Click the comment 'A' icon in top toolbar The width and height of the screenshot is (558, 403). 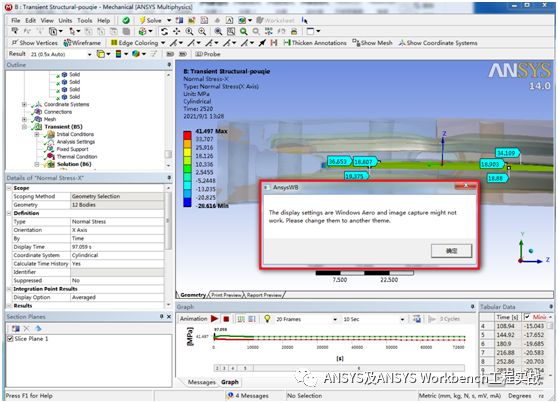(x=230, y=20)
